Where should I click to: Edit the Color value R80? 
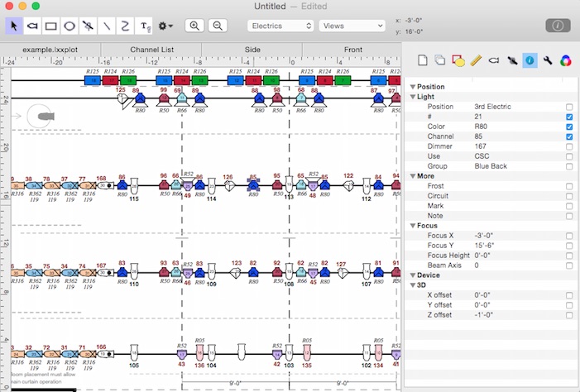(481, 127)
